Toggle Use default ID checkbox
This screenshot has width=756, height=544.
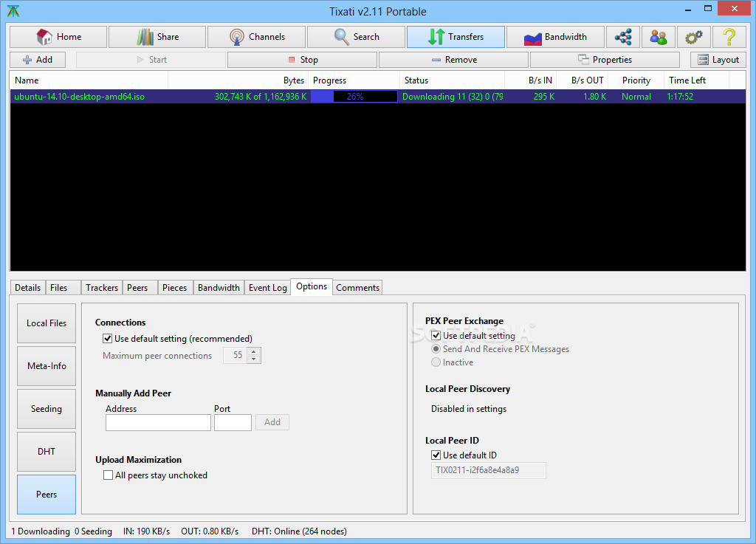pos(436,455)
